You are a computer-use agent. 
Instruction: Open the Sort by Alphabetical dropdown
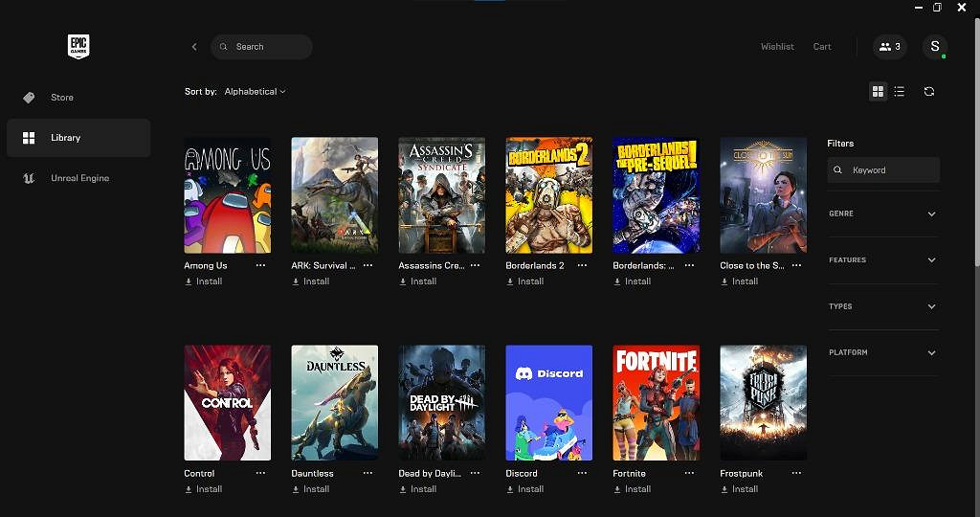255,92
